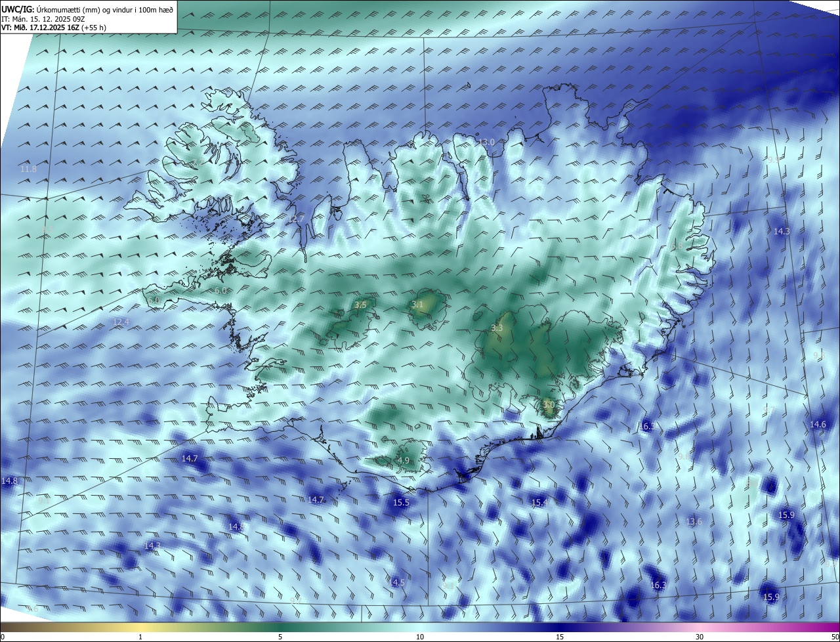Click the 'Úrkomumætti (mm) og vindur í 100m hæð' title
The height and width of the screenshot is (642, 840).
[104, 9]
